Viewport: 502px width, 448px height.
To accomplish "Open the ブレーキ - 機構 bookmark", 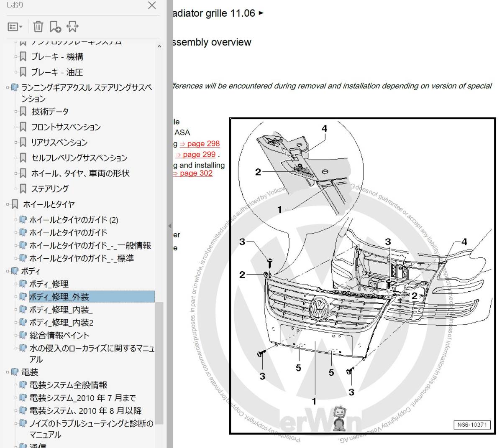I will 57,56.
